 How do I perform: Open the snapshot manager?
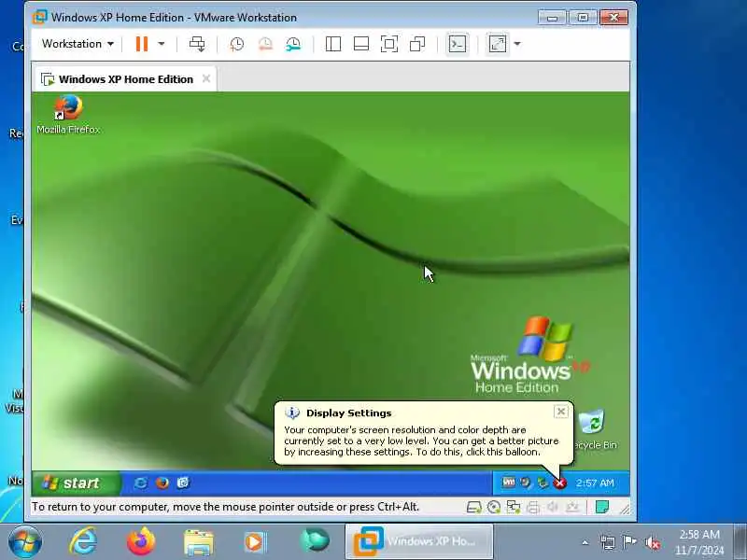click(x=293, y=44)
